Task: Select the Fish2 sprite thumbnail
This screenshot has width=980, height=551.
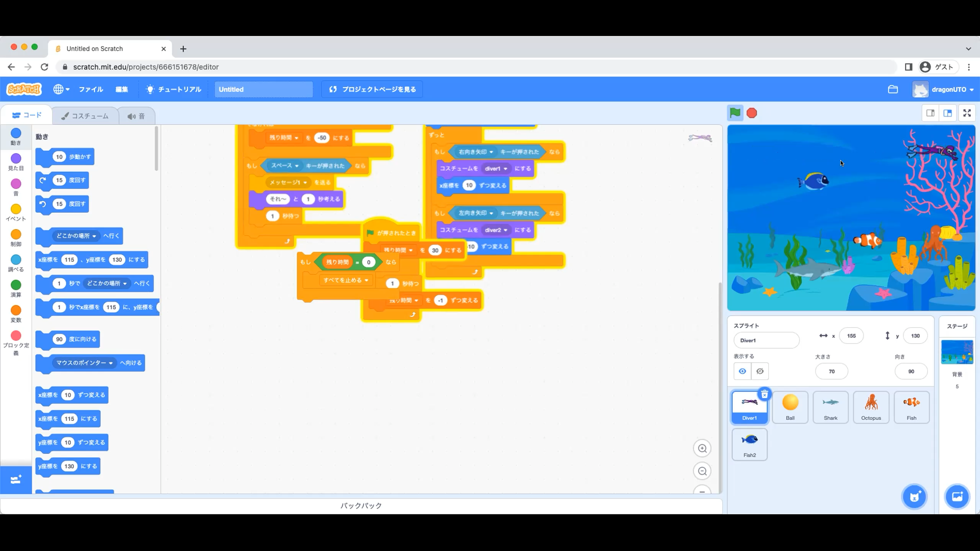Action: 750,444
